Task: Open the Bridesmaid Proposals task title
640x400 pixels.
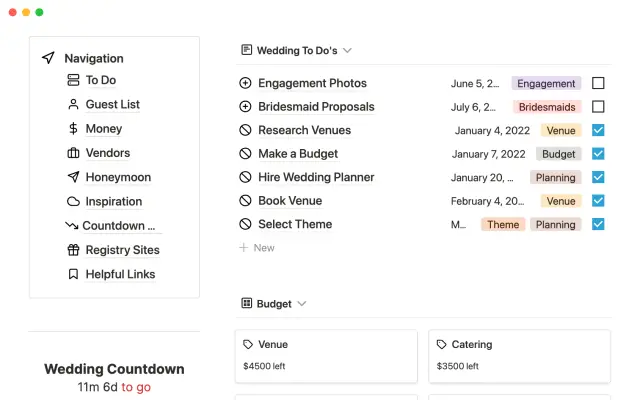Action: click(x=316, y=107)
